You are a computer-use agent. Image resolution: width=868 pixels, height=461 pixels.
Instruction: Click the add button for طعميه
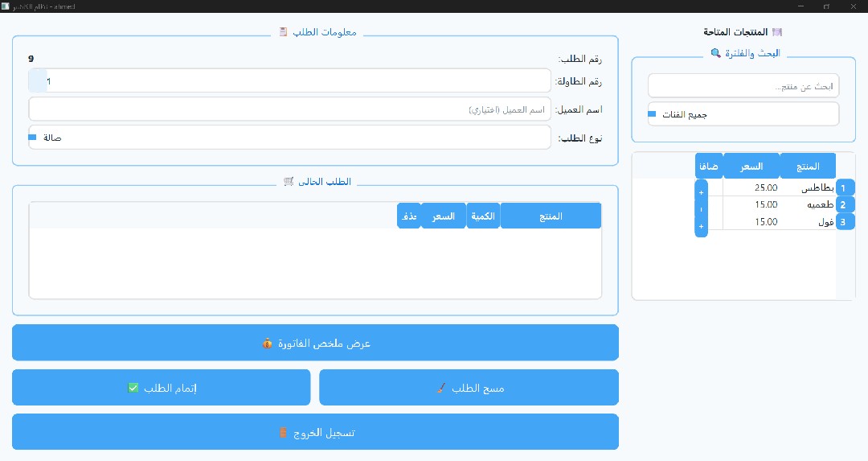701,210
